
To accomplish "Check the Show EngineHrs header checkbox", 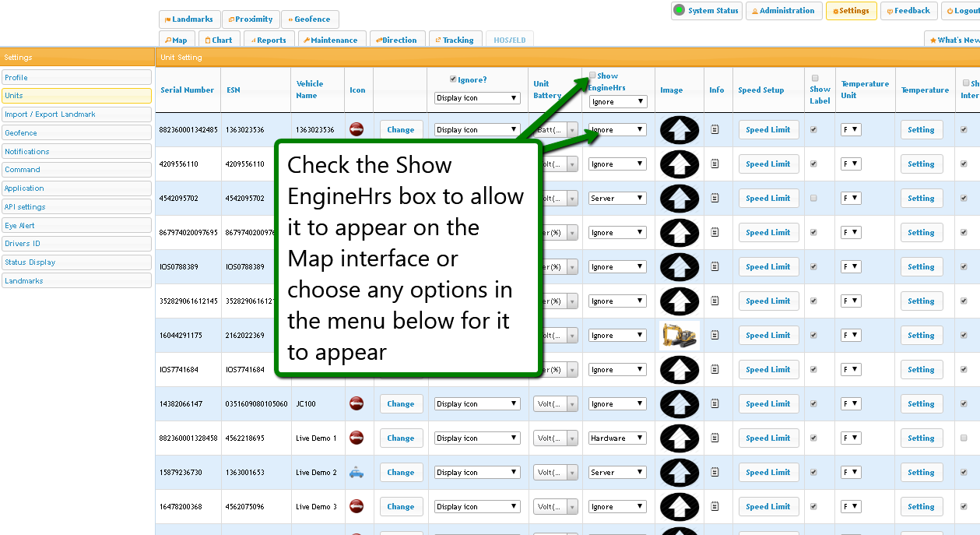I will click(592, 76).
